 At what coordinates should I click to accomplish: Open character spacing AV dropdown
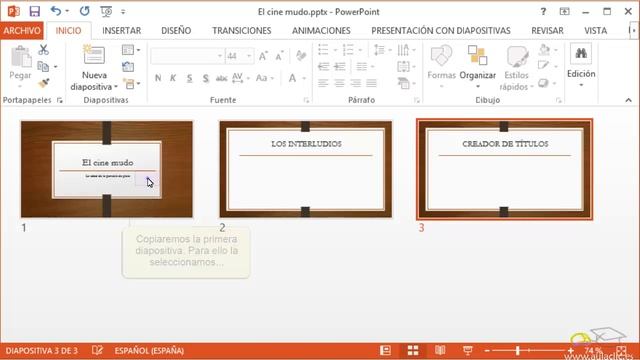coord(240,78)
